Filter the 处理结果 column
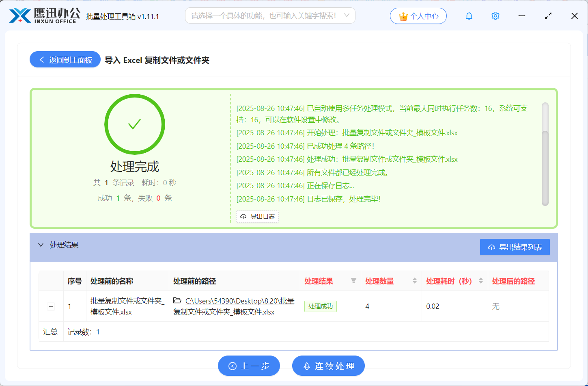The width and height of the screenshot is (588, 386). [353, 281]
